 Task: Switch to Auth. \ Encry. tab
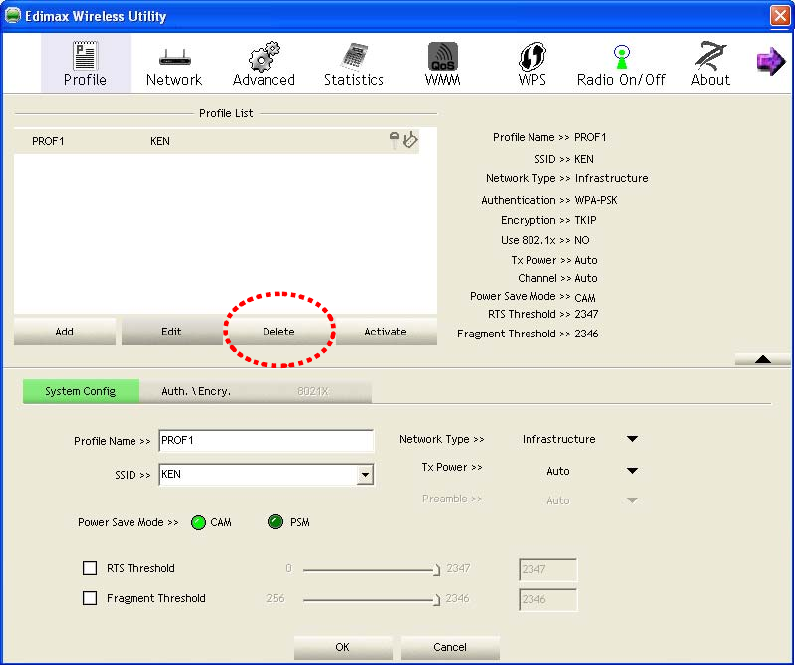point(196,391)
